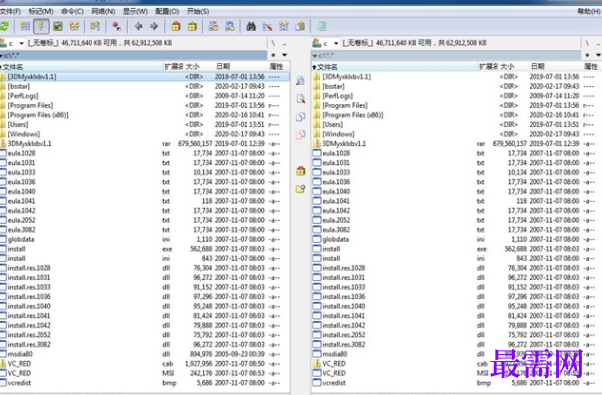Select 3DMyxklxbv1.1 rar file in left panel
The width and height of the screenshot is (602, 395).
coord(145,144)
